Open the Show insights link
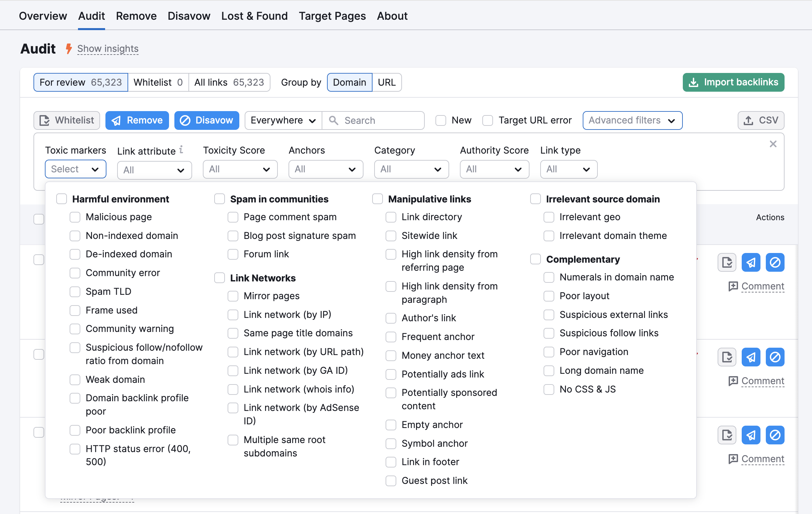 click(x=107, y=49)
